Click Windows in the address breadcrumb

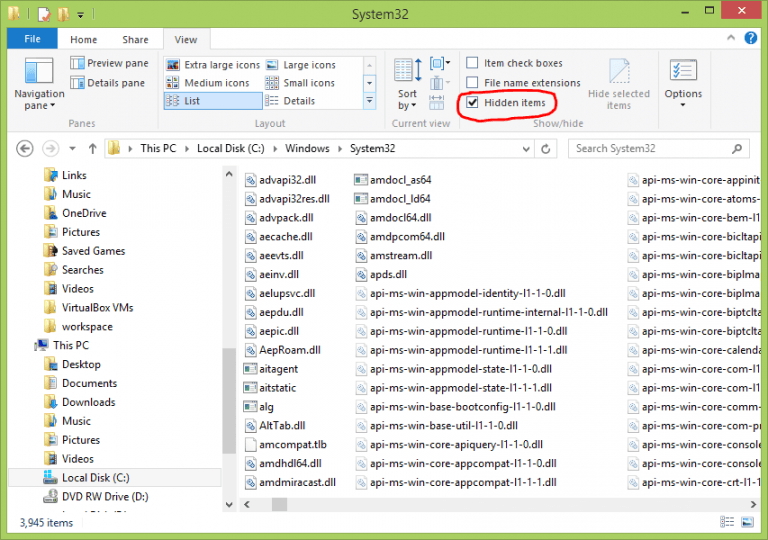pos(307,148)
